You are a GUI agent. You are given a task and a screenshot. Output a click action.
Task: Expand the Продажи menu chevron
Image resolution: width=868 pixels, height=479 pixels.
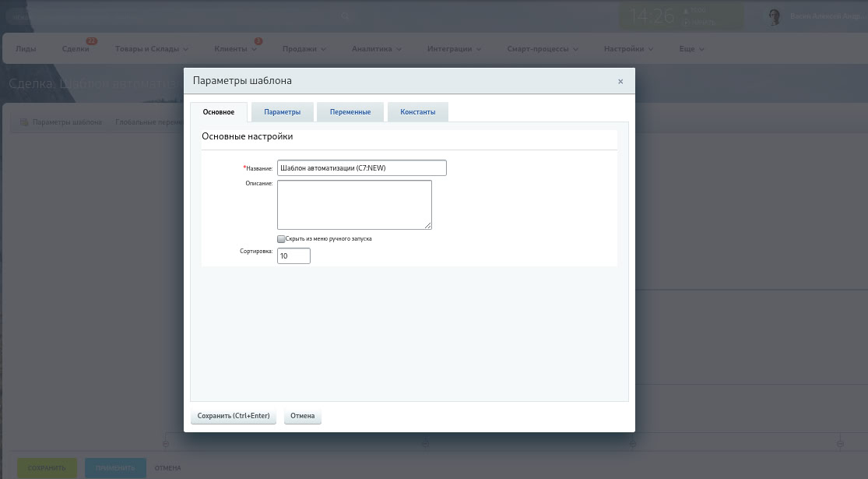pos(323,49)
